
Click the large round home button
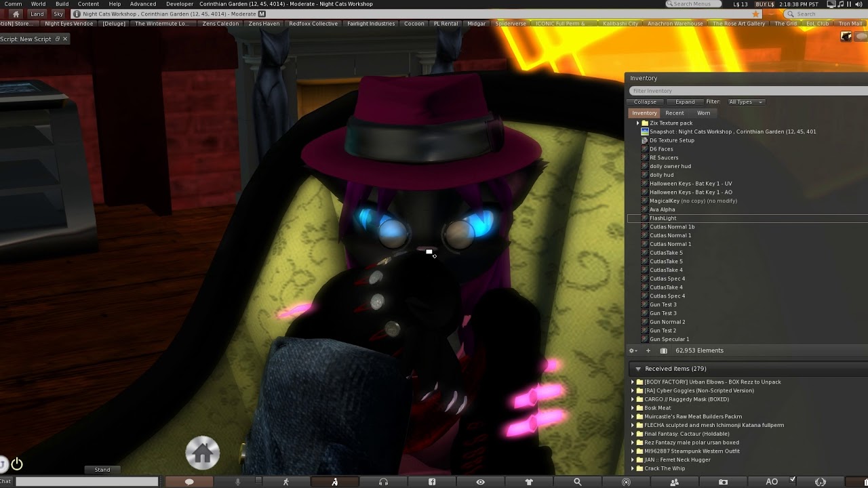[203, 453]
